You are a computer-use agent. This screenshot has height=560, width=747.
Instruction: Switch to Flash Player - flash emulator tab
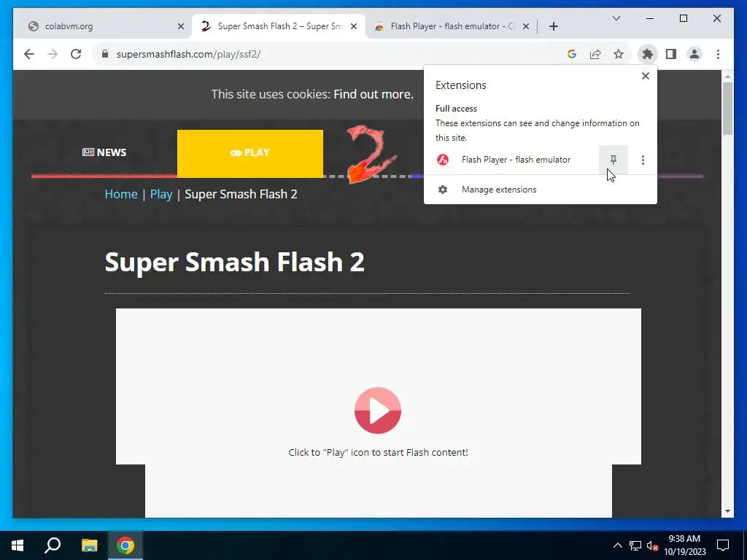pyautogui.click(x=451, y=26)
